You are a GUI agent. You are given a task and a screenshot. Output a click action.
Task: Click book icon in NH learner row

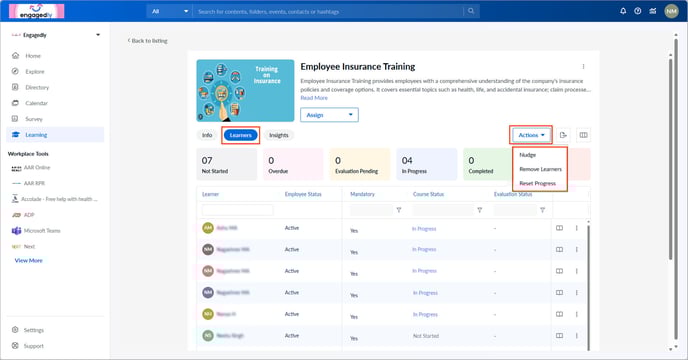559,314
